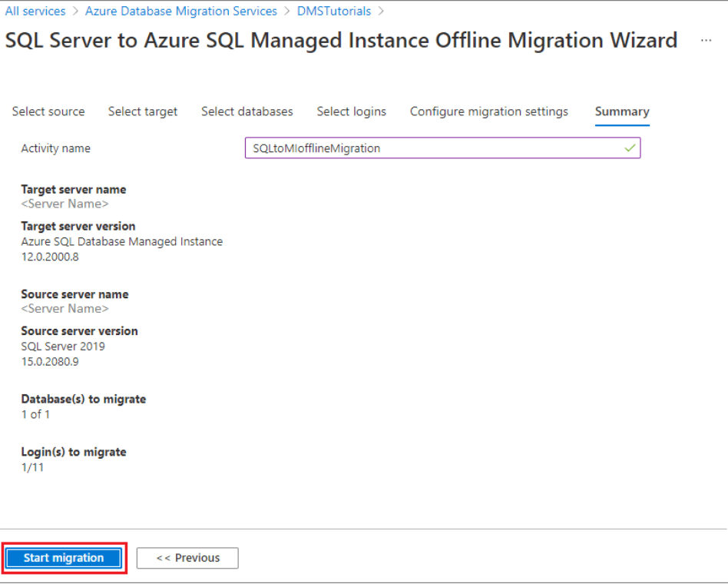Image resolution: width=728 pixels, height=584 pixels.
Task: Click Target server name placeholder value
Action: 65,204
